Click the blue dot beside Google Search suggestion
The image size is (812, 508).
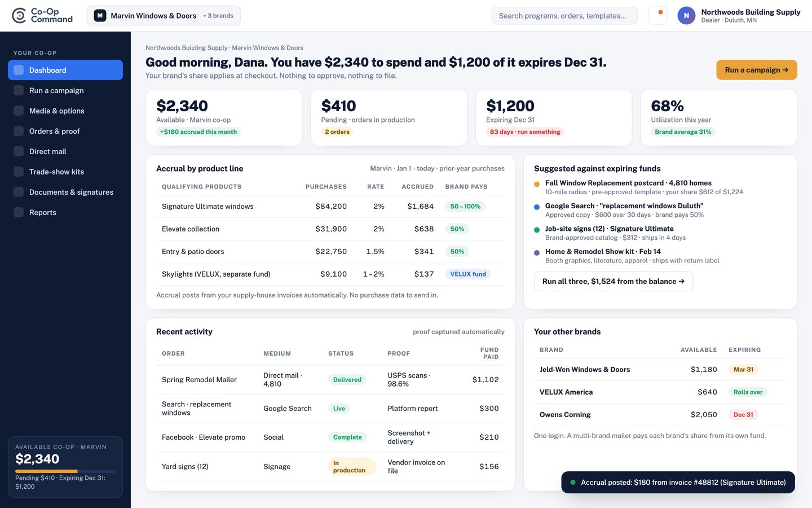[537, 207]
